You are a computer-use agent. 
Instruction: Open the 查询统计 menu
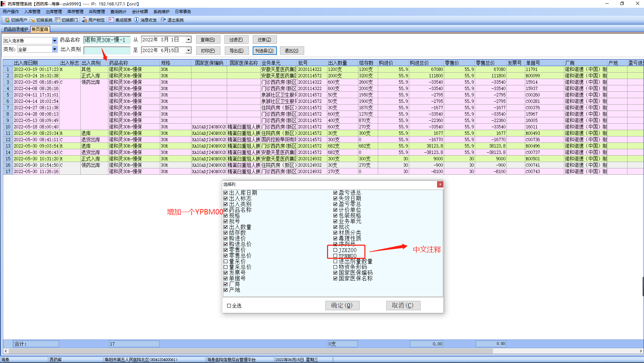[118, 12]
